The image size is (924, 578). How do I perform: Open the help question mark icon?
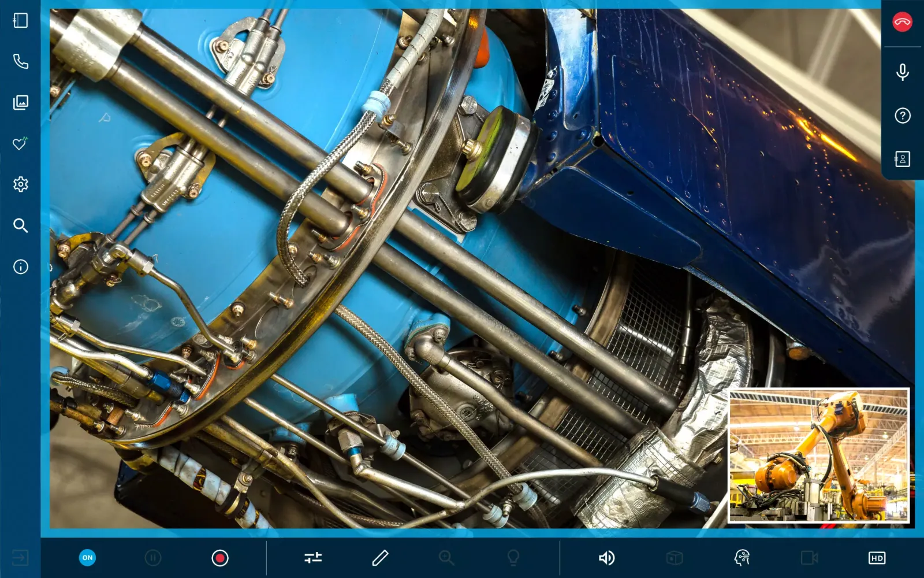coord(902,116)
